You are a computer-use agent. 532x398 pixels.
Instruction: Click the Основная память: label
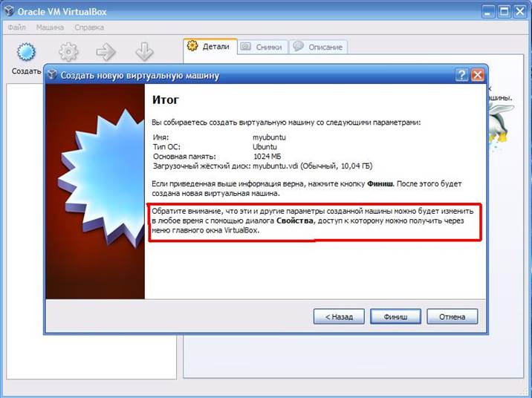click(184, 156)
